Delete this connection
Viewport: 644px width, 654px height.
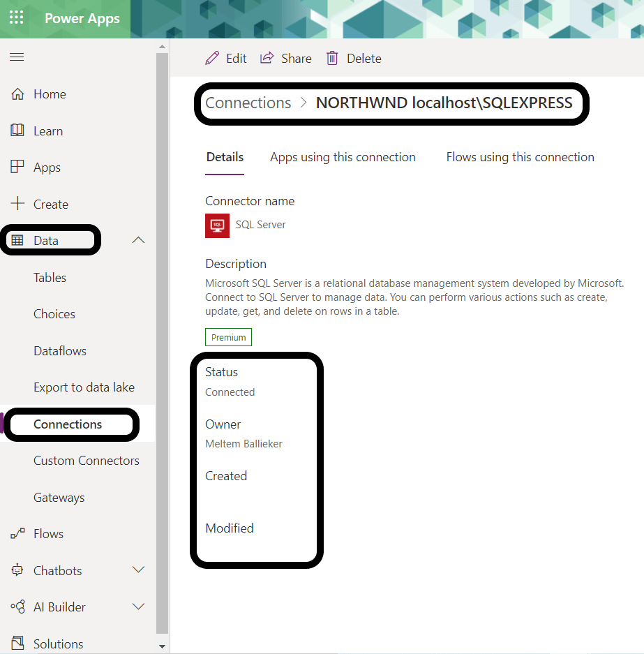click(x=354, y=59)
